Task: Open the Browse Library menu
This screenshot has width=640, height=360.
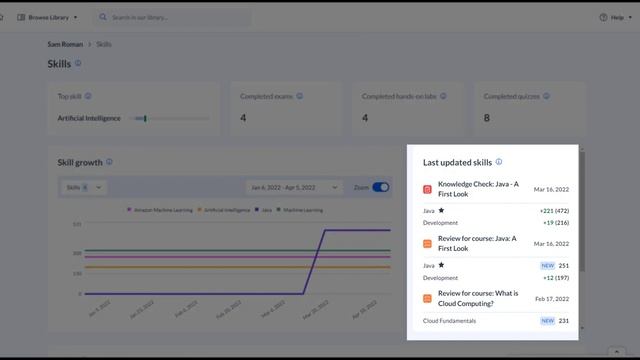Action: pyautogui.click(x=47, y=18)
